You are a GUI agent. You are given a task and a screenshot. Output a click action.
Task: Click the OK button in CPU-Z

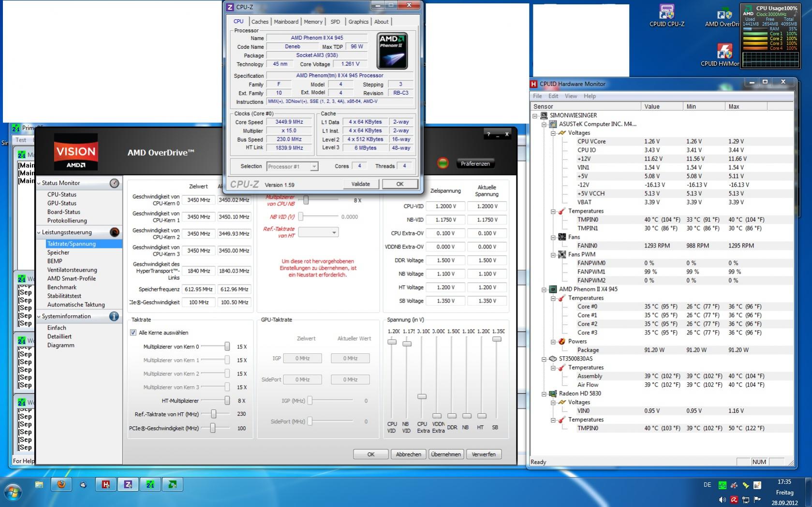tap(400, 184)
